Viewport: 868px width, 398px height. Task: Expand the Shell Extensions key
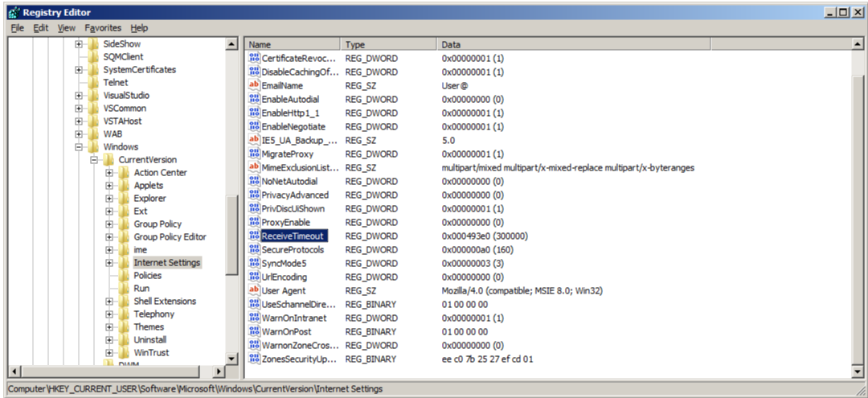click(x=109, y=302)
